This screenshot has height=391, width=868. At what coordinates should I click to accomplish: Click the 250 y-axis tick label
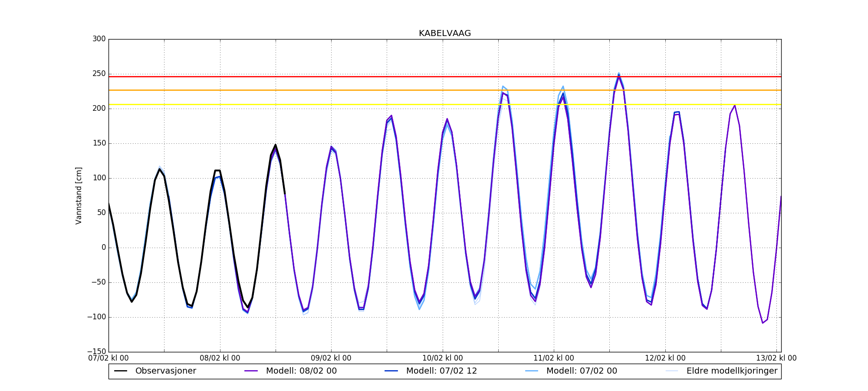tap(99, 74)
